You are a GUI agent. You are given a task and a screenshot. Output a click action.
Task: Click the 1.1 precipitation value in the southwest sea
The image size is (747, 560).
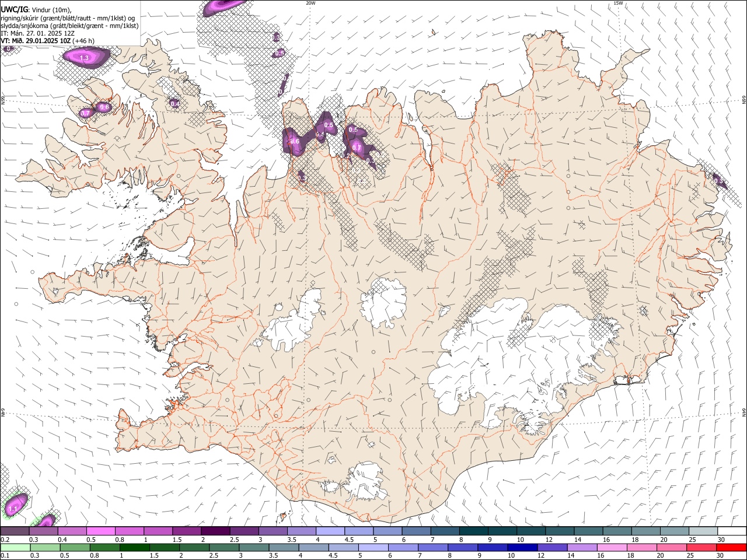coord(13,509)
